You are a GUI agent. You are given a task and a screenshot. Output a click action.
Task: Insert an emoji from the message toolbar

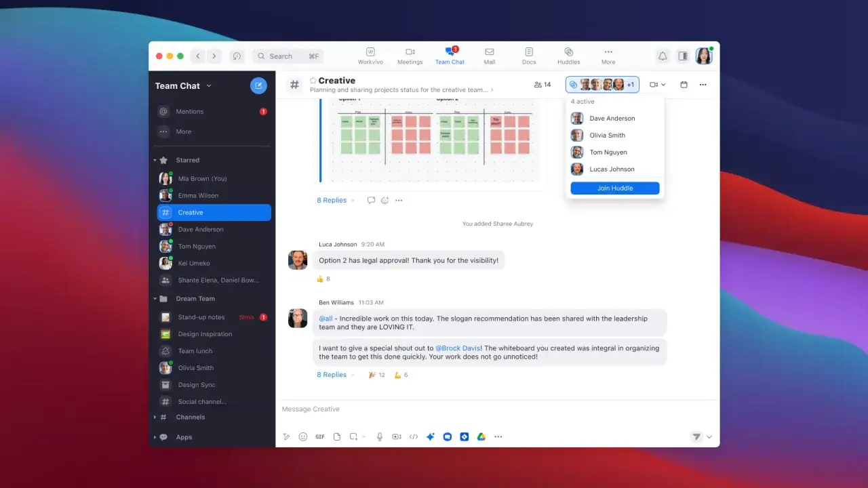coord(303,437)
